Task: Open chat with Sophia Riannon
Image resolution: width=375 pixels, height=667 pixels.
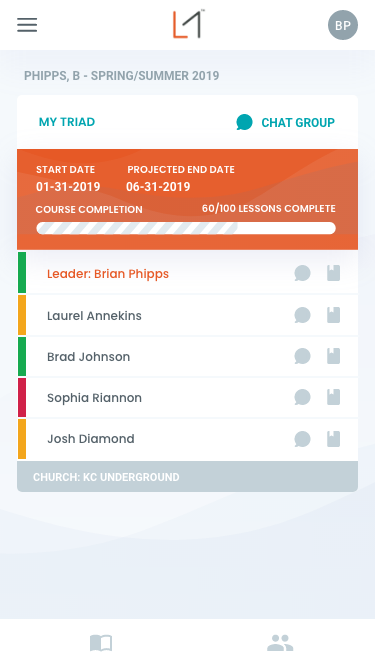Action: [302, 397]
